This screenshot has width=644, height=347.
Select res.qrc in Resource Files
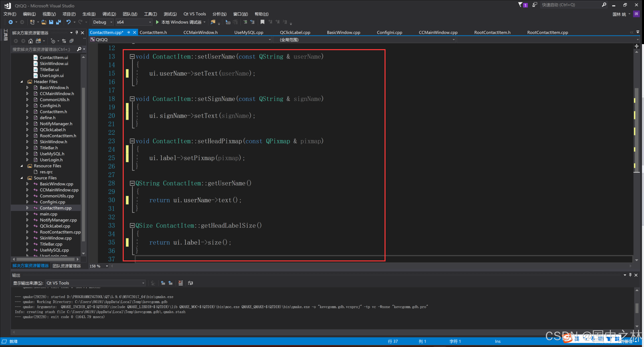[x=46, y=172]
